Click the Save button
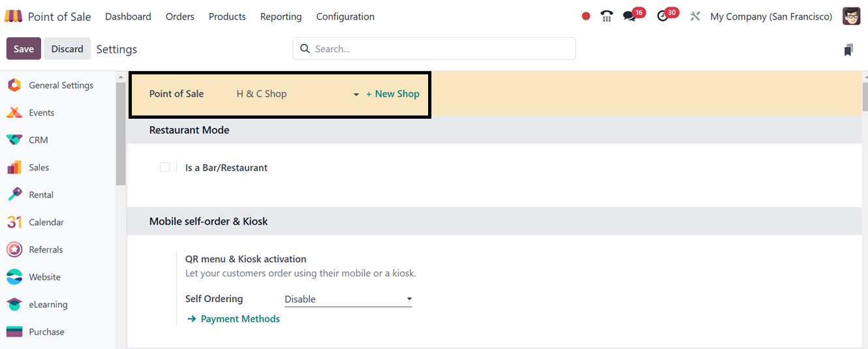Screen dimensions: 868x349 (x=23, y=49)
